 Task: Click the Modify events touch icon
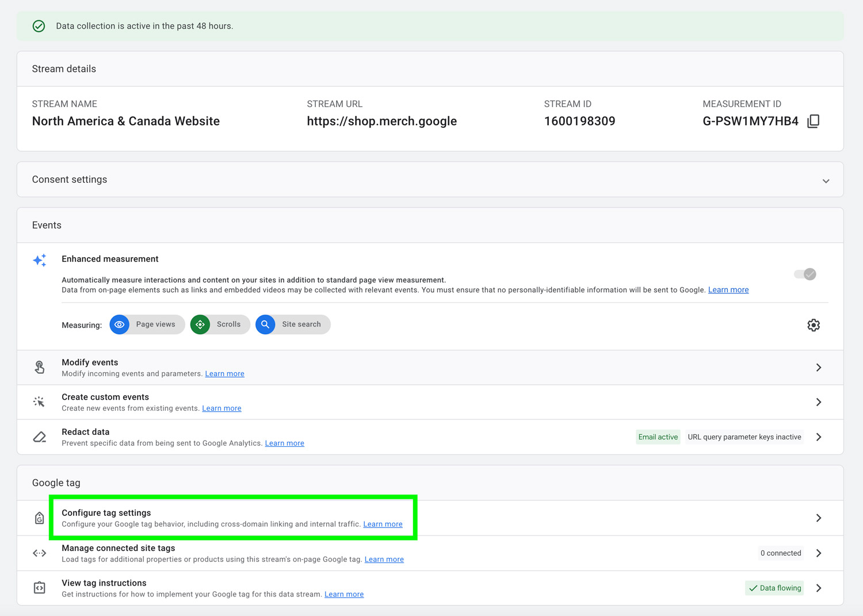tap(40, 368)
